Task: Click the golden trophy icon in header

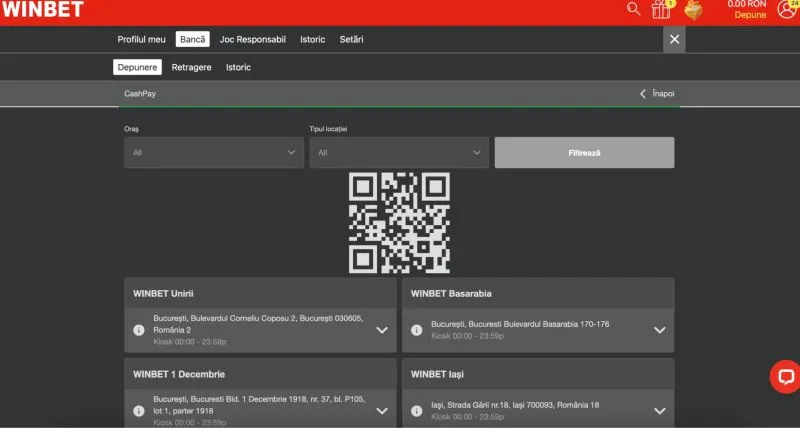Action: coord(693,10)
